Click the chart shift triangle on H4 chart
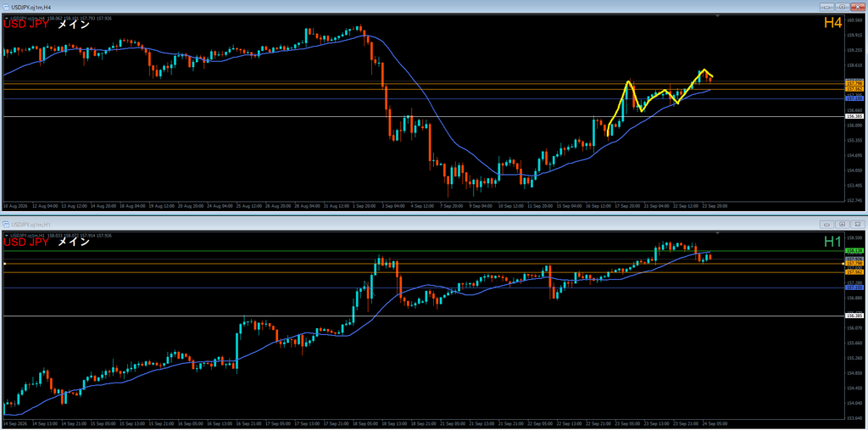Image resolution: width=868 pixels, height=430 pixels. click(x=717, y=17)
